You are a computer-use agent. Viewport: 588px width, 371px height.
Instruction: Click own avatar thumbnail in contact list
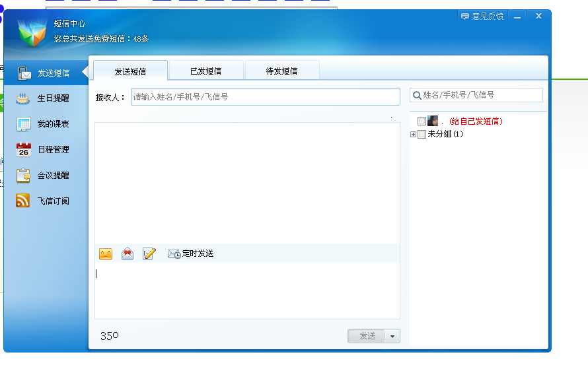(433, 121)
